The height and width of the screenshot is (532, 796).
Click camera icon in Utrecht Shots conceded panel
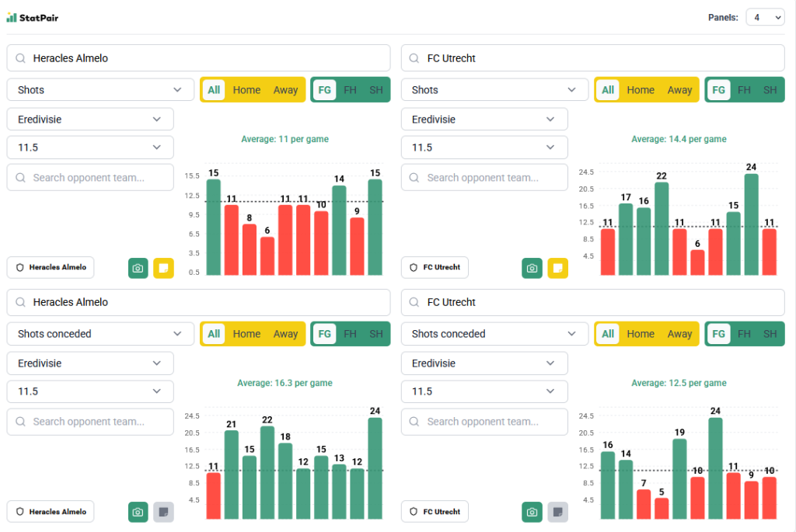click(532, 512)
